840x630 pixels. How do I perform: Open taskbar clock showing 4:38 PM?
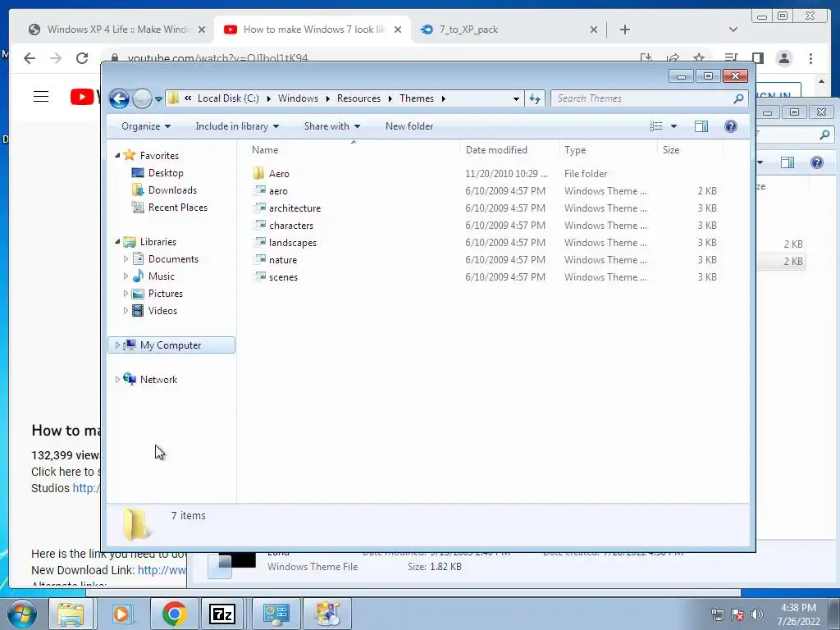pyautogui.click(x=799, y=614)
